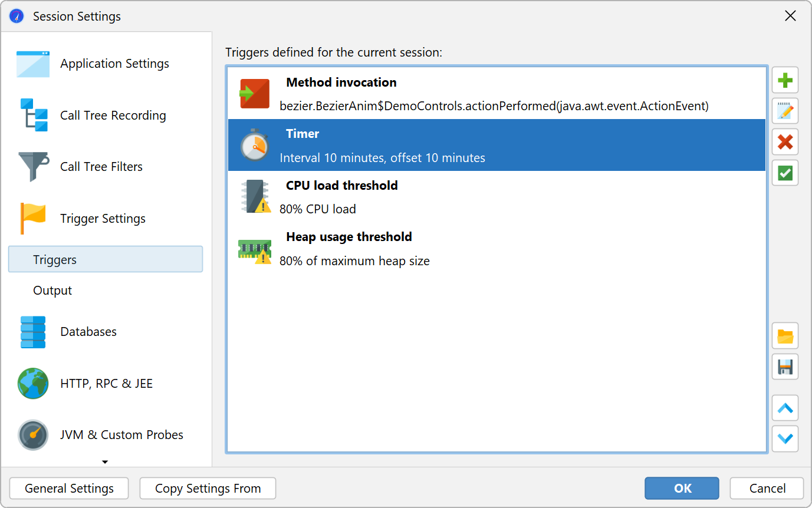
Task: Click the edit trigger notepad icon
Action: point(785,111)
